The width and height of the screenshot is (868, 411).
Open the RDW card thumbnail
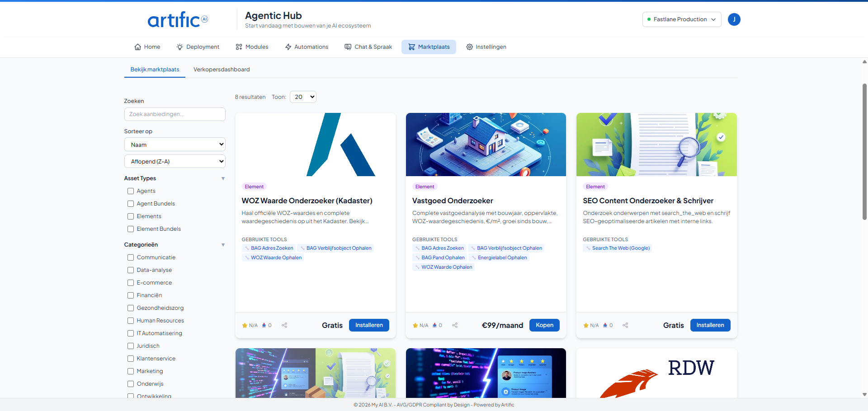[656, 373]
